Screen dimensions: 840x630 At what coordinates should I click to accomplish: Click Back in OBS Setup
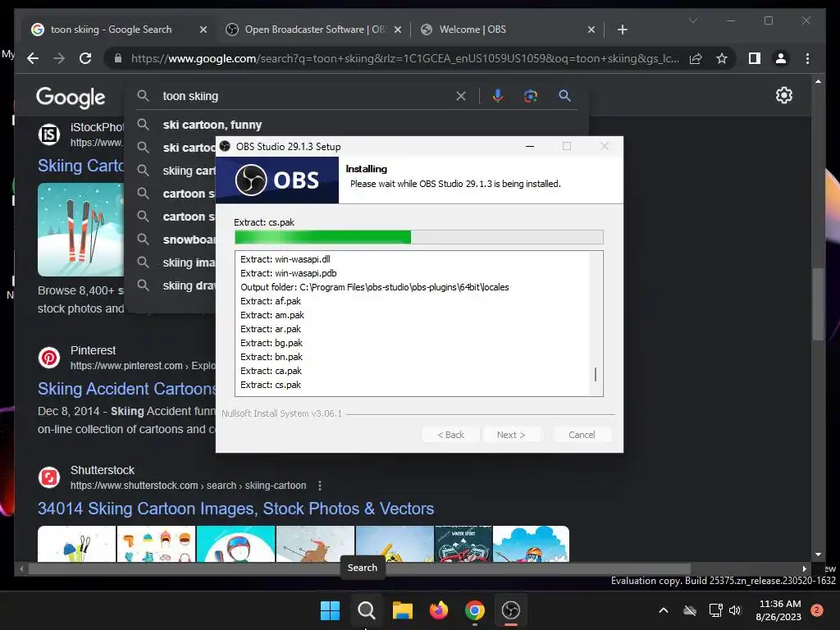point(450,435)
